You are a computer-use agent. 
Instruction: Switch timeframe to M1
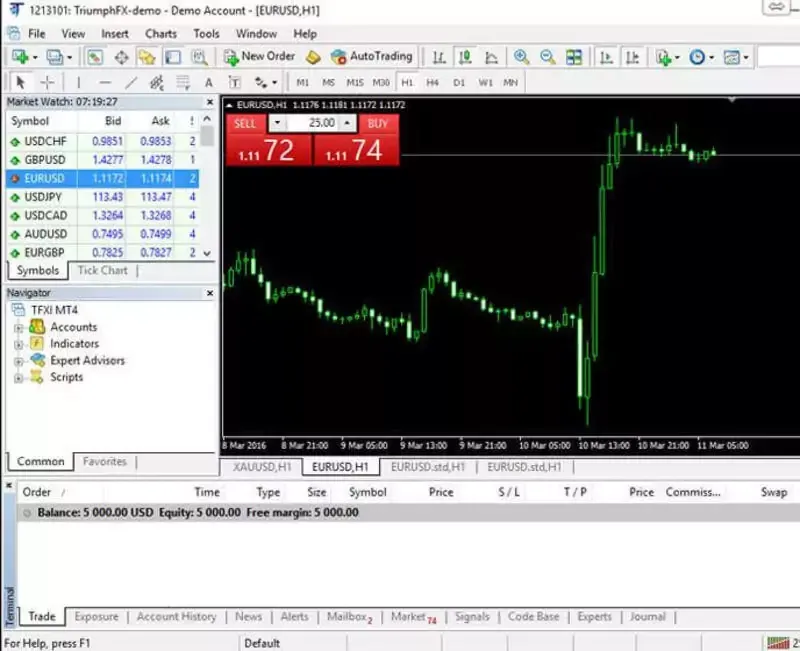click(x=303, y=83)
